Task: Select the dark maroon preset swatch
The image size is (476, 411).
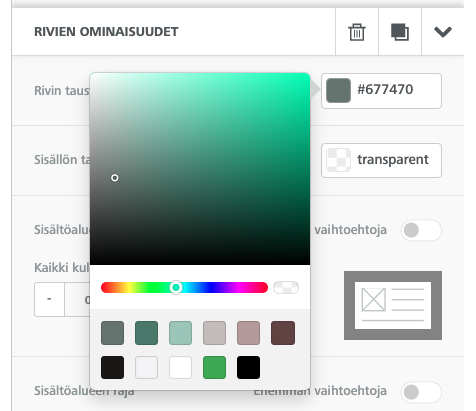Action: click(283, 333)
